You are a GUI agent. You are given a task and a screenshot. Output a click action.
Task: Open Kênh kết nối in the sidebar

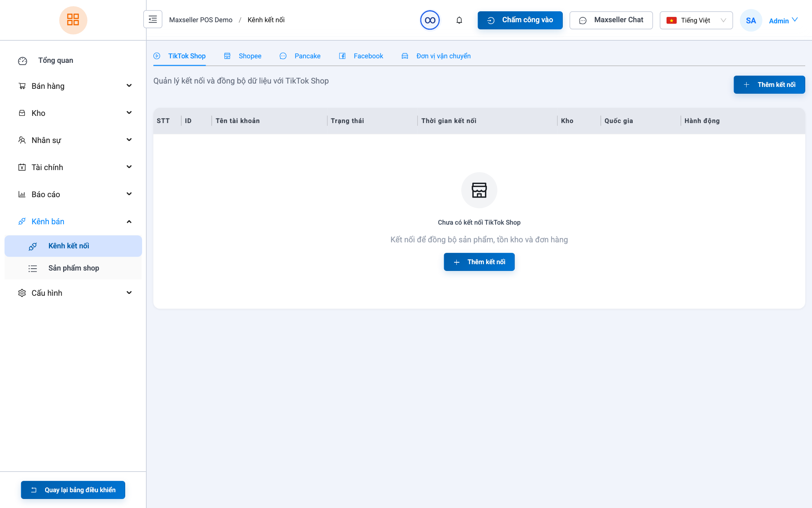coord(73,246)
